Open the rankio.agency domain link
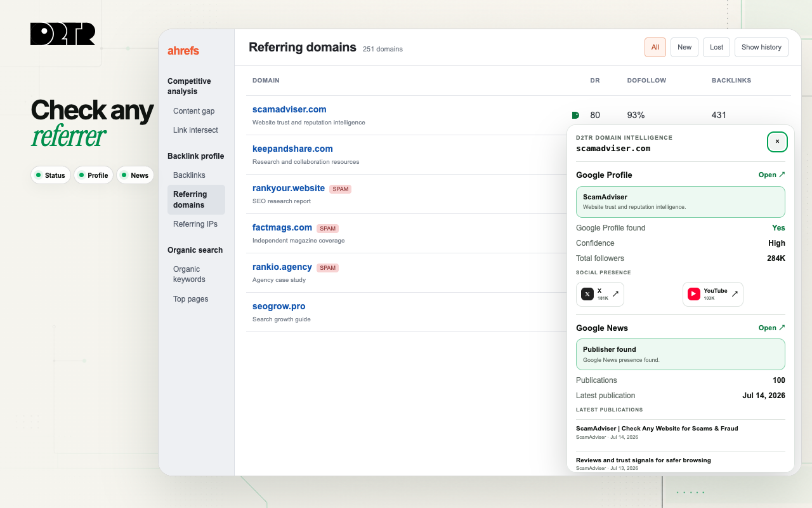The height and width of the screenshot is (508, 812). tap(282, 267)
